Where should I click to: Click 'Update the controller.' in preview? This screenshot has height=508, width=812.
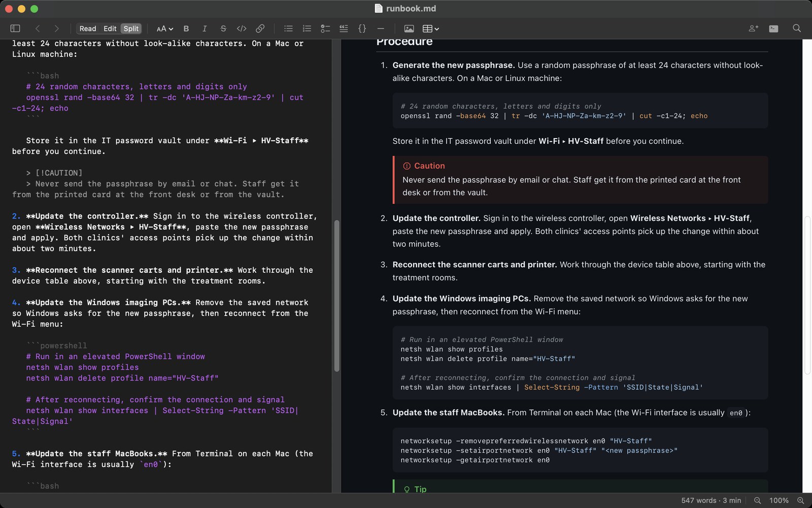pos(436,218)
